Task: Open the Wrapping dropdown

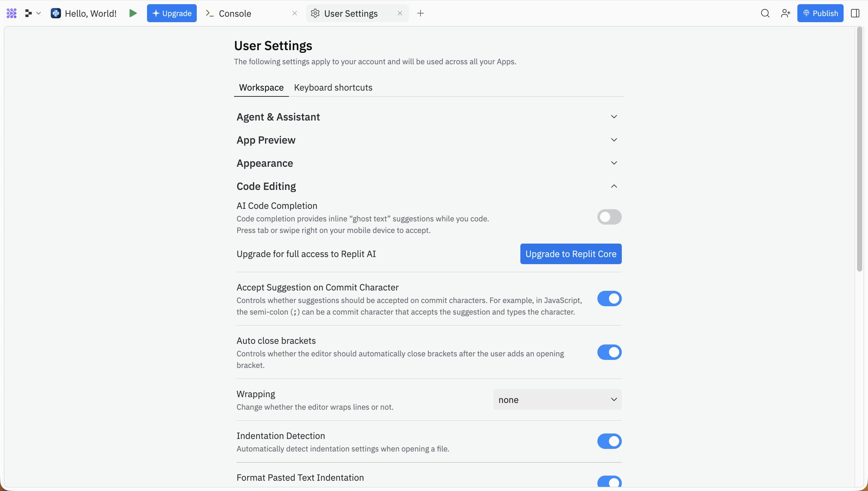Action: point(557,399)
